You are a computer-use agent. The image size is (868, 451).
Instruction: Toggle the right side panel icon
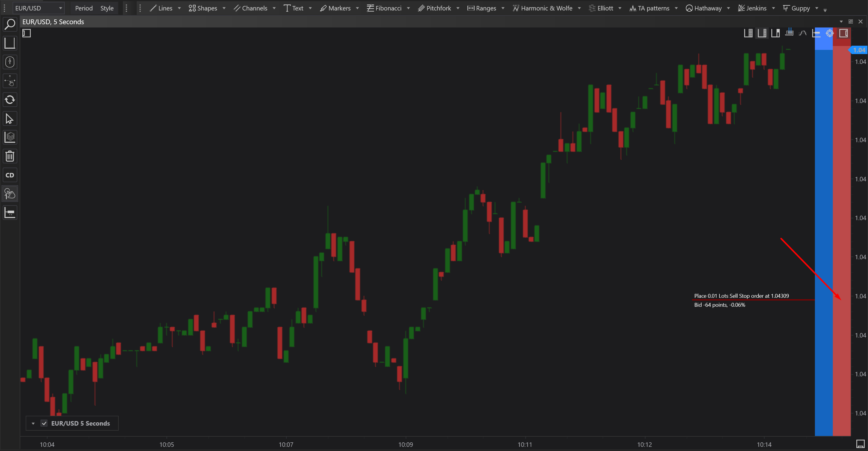pyautogui.click(x=844, y=33)
